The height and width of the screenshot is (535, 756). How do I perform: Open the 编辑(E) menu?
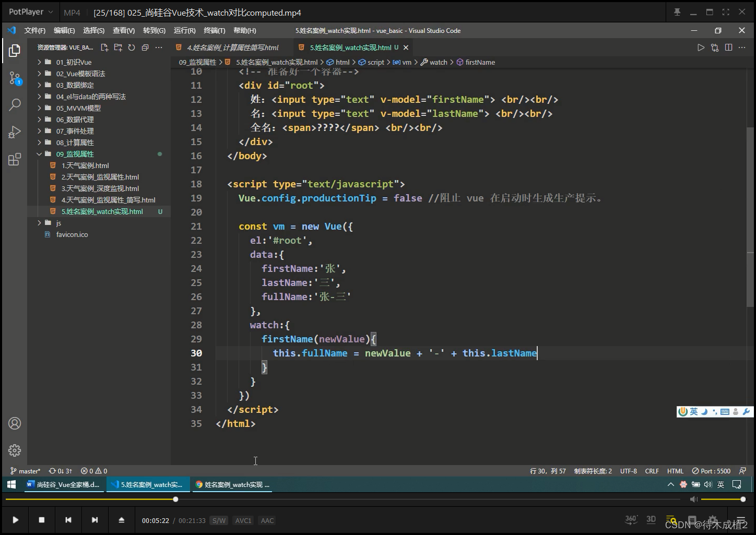click(x=64, y=31)
